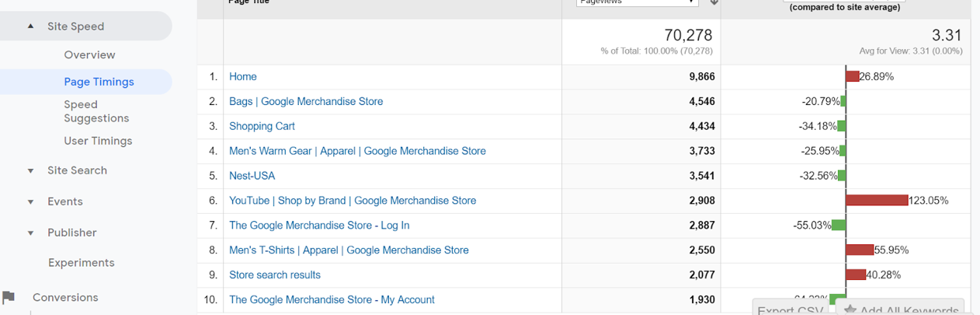The image size is (980, 315).
Task: Open Google Merchandise Store My Account link
Action: (332, 300)
